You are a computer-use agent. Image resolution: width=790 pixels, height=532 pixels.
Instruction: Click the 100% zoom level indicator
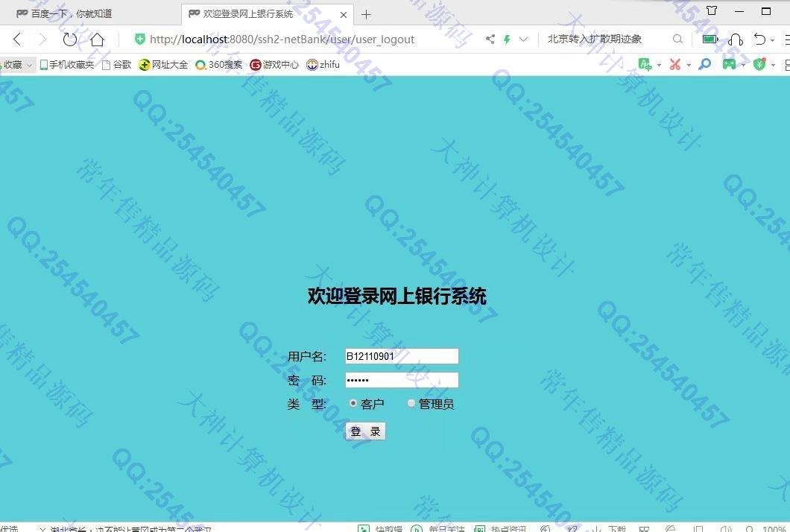[774, 528]
